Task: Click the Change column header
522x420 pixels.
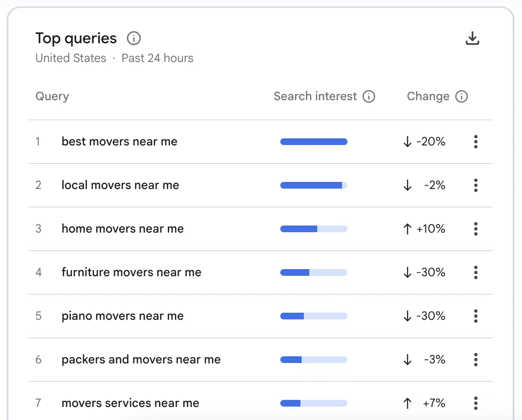Action: 428,96
